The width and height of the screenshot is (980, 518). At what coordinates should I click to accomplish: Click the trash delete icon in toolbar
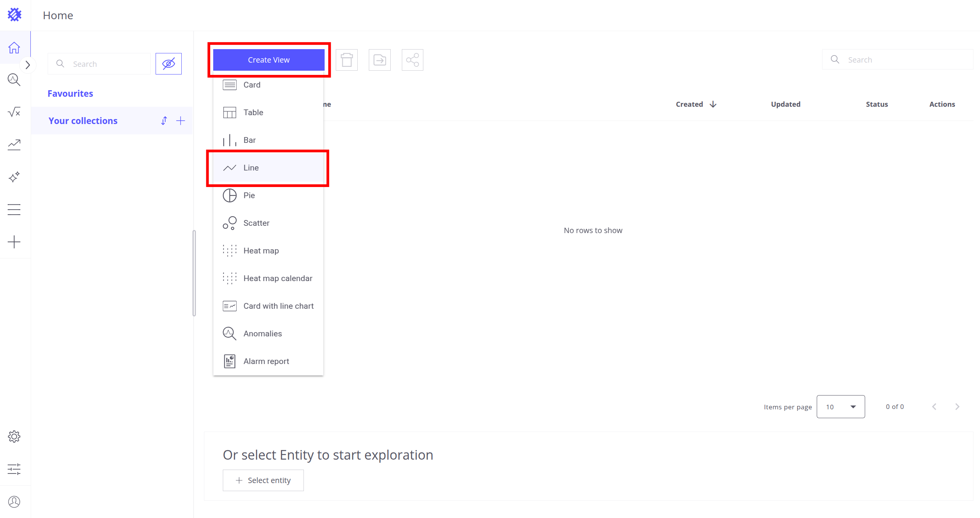(347, 60)
